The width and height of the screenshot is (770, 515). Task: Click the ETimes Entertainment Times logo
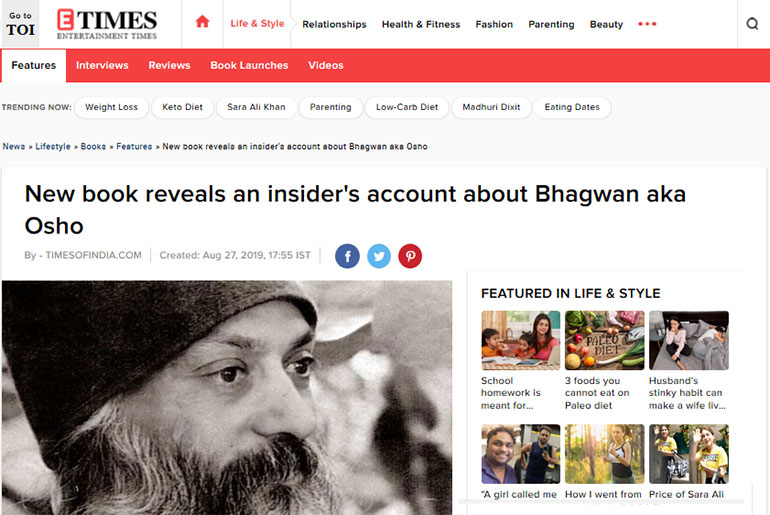(107, 24)
